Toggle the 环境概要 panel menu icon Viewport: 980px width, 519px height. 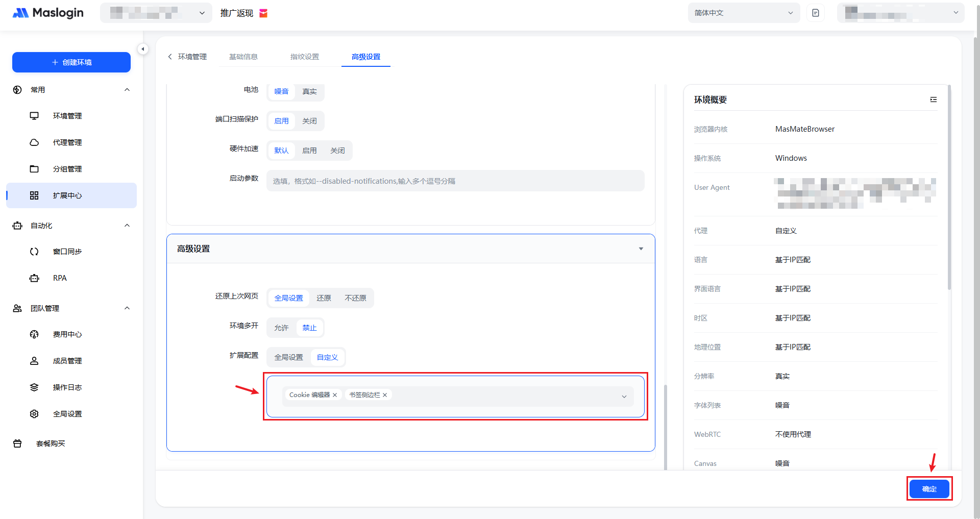coord(933,100)
